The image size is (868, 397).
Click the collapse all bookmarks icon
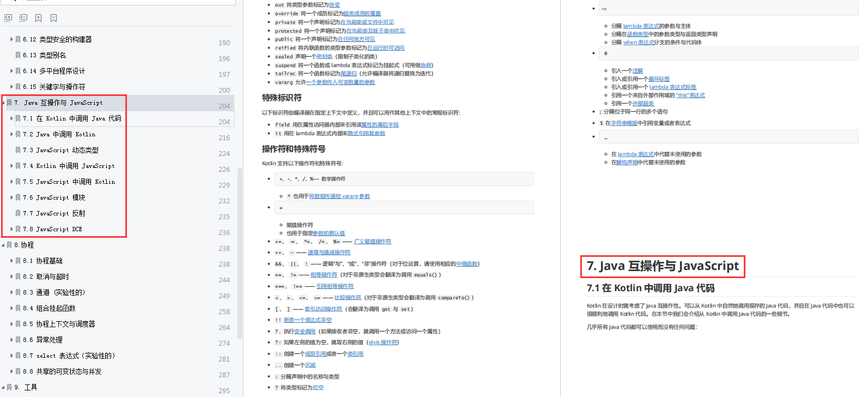point(23,18)
